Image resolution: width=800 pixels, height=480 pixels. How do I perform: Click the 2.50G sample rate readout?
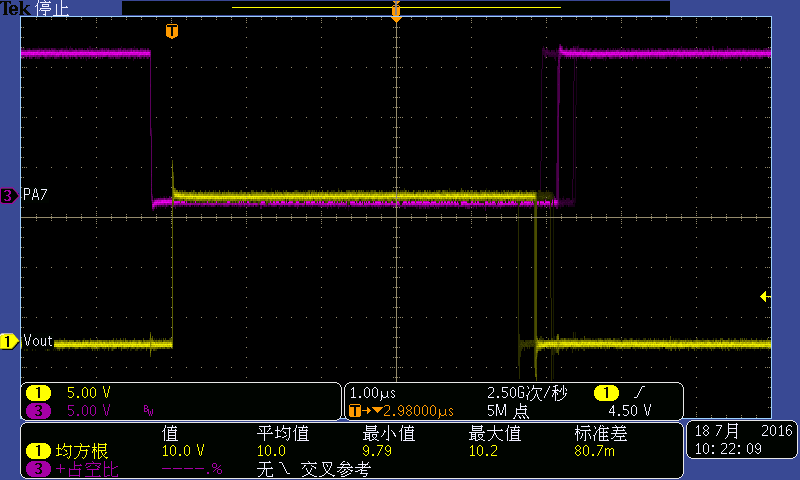pyautogui.click(x=527, y=393)
